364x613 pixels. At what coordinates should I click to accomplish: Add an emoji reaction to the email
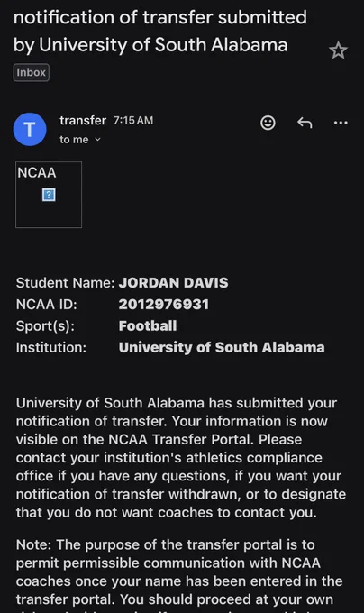[268, 123]
